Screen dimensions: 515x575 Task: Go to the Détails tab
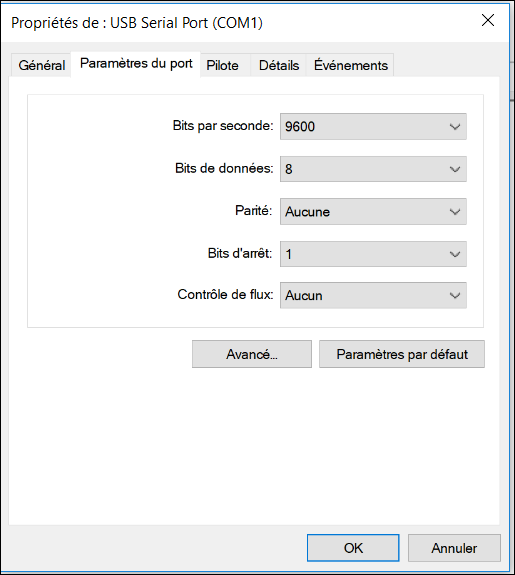[x=279, y=65]
